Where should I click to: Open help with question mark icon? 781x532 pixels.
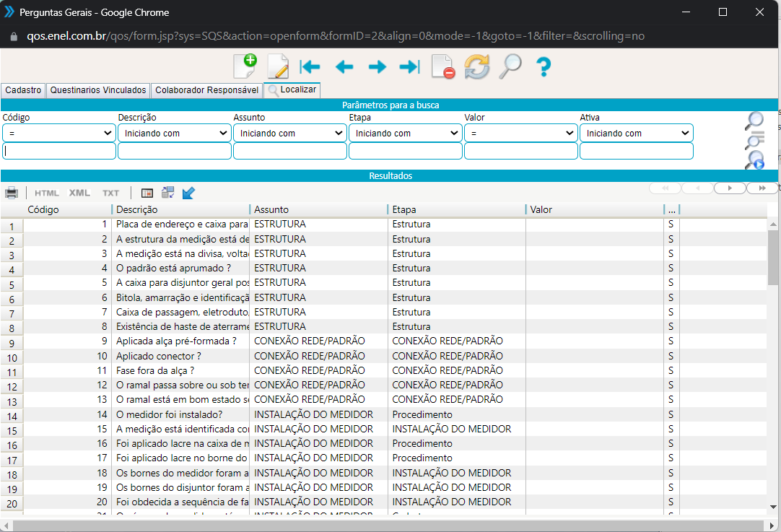click(544, 67)
